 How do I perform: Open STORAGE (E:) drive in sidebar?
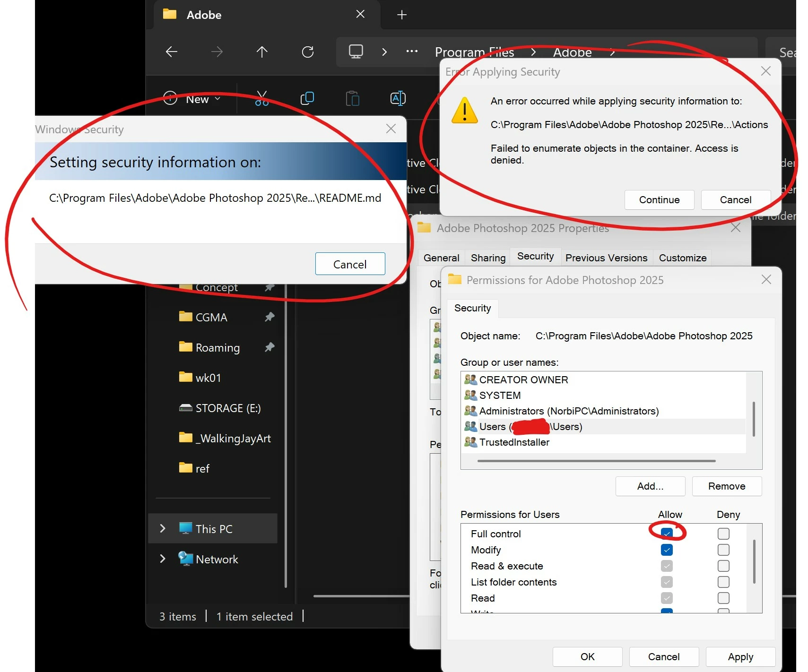pos(228,408)
